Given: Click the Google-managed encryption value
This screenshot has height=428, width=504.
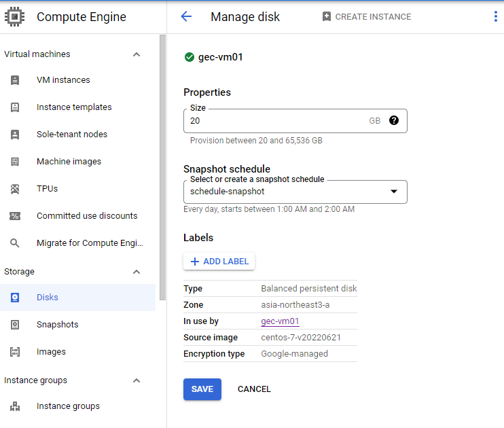Looking at the screenshot, I should [x=294, y=354].
